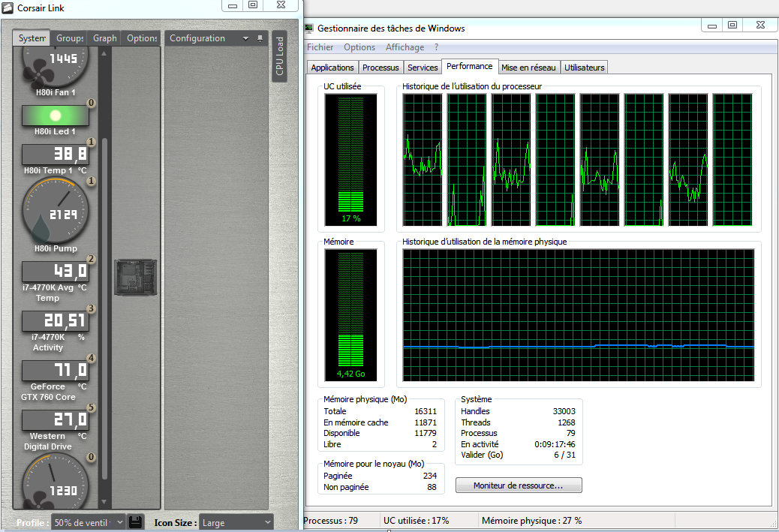Click the Threads value 1268

(567, 422)
